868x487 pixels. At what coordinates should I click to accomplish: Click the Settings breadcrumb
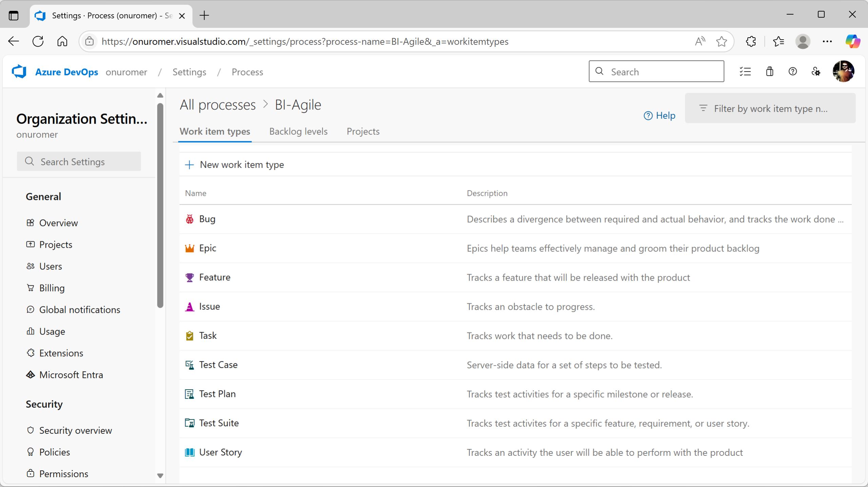[x=189, y=72]
